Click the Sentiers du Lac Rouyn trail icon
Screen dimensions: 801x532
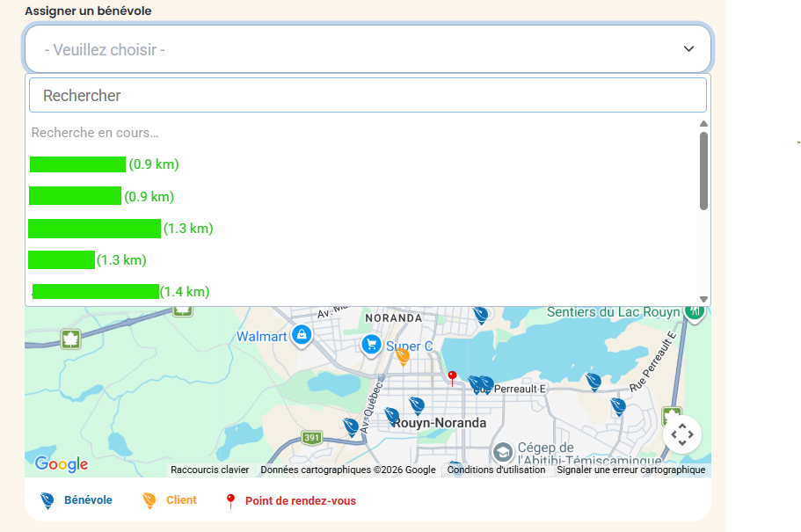point(695,311)
